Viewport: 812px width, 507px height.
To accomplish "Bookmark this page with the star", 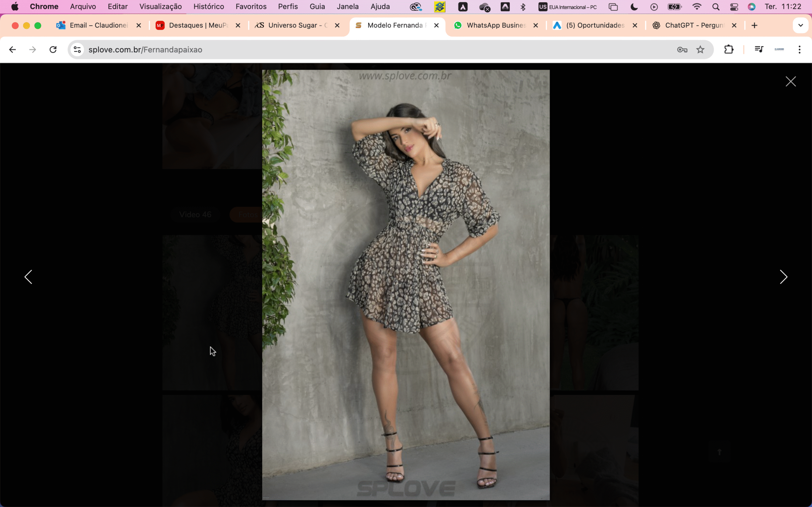I will point(700,50).
